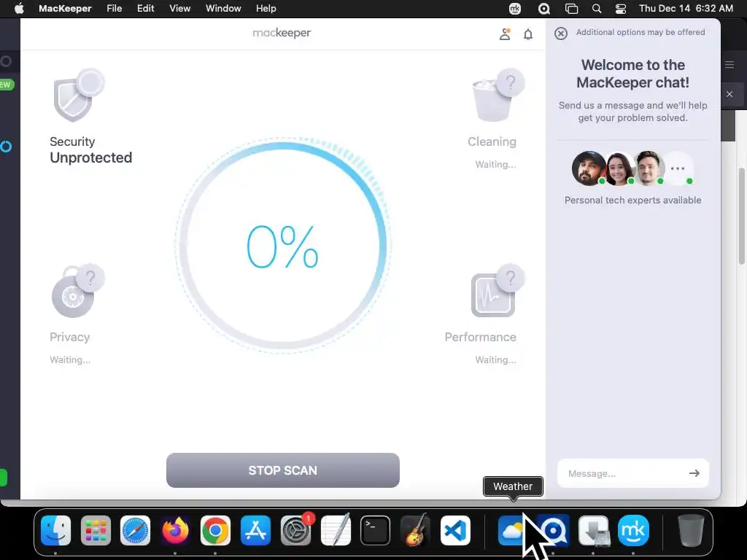Open the Edit menu
The height and width of the screenshot is (560, 747).
point(145,9)
